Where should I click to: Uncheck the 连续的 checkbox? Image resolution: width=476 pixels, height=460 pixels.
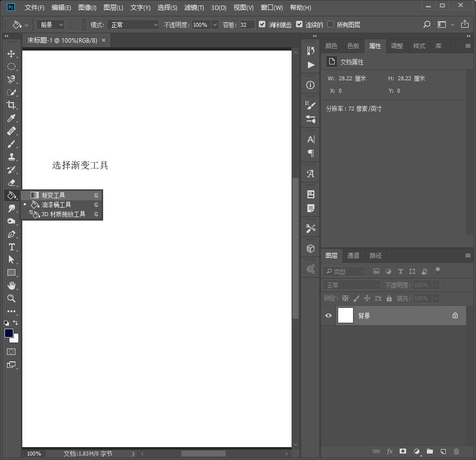[299, 24]
